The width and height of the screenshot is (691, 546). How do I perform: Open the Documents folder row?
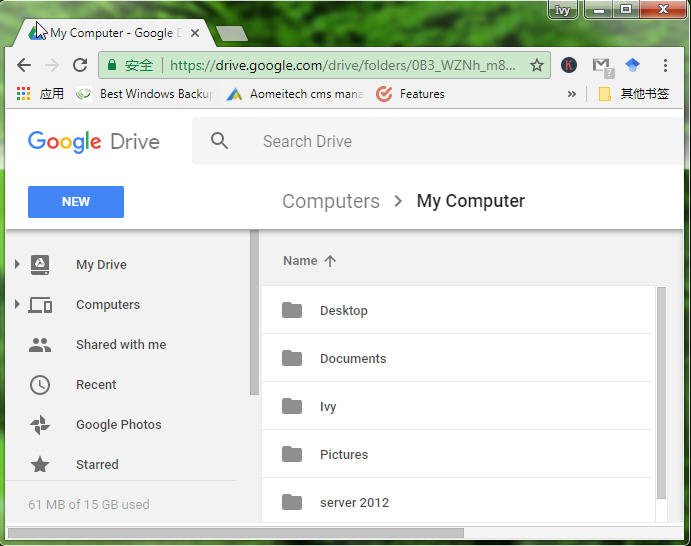tap(456, 358)
